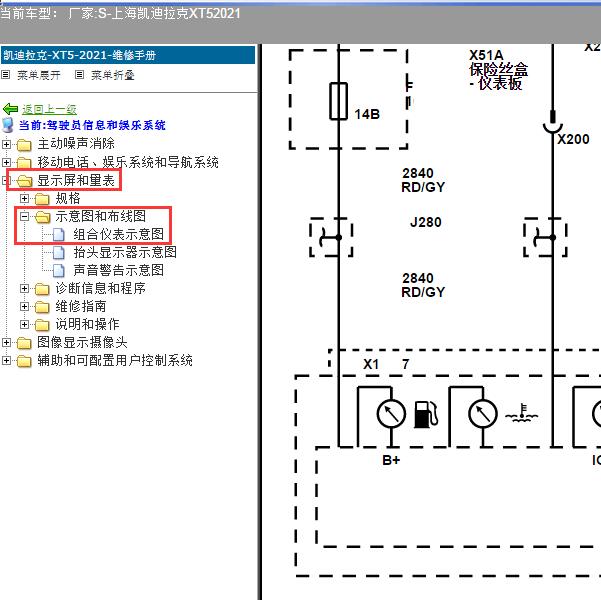Expand the 诊断信息和程序 folder

(24, 288)
